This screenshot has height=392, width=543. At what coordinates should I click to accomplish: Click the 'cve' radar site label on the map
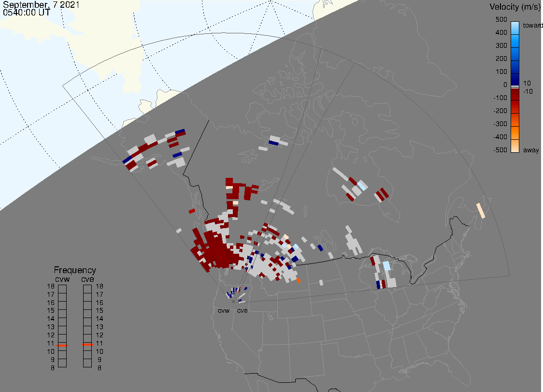(x=243, y=310)
